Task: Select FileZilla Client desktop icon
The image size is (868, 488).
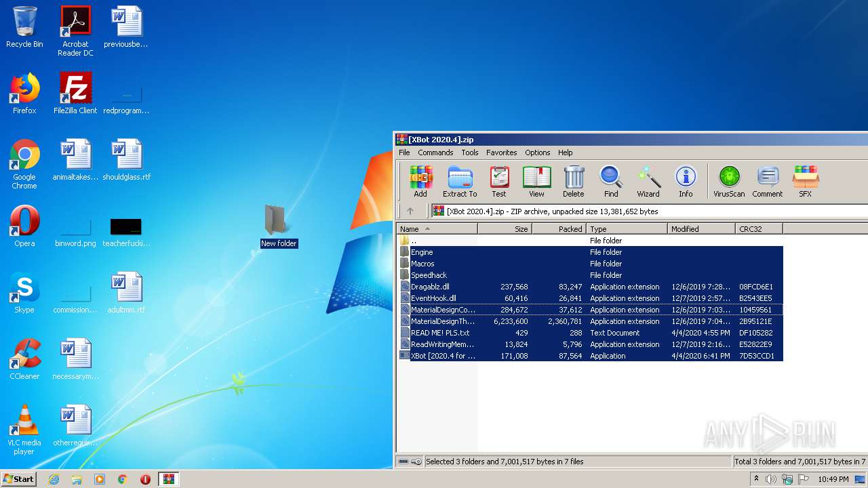Action: point(75,94)
